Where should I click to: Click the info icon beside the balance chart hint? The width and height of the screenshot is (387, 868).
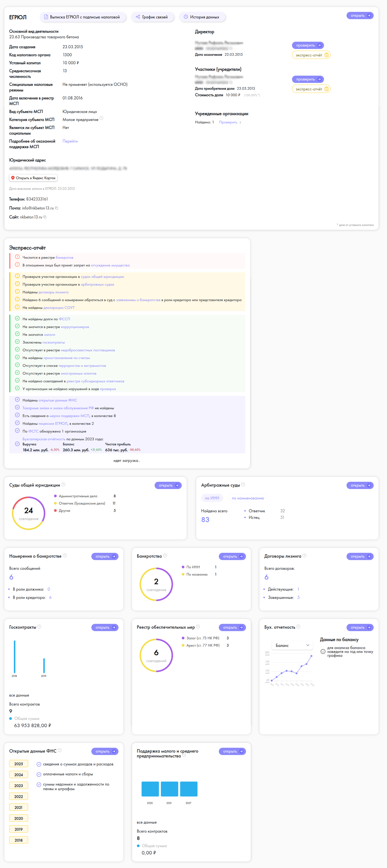pyautogui.click(x=323, y=652)
